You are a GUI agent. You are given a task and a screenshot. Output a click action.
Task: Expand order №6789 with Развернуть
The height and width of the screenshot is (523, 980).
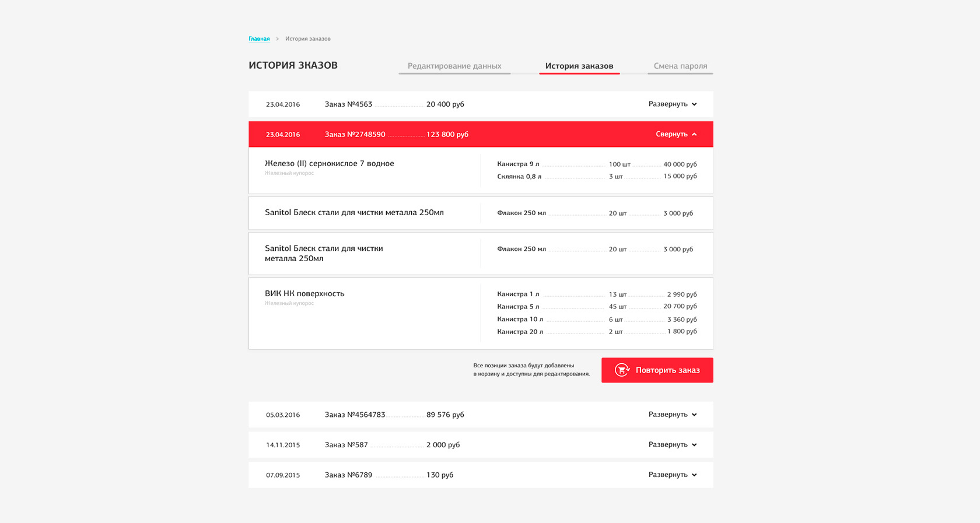click(673, 475)
